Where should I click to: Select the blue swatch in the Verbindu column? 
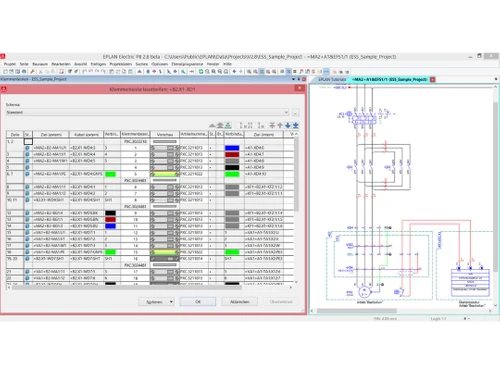(x=232, y=148)
